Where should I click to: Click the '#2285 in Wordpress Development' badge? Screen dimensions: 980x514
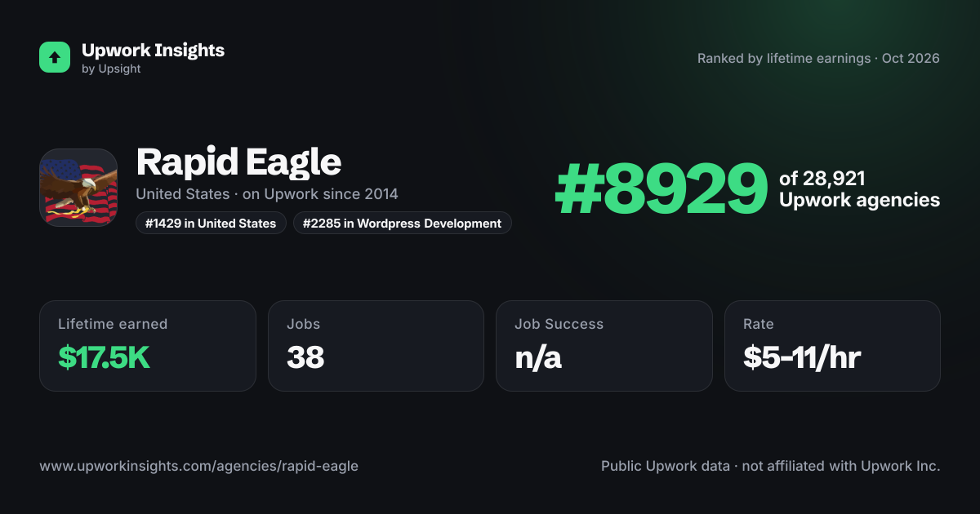(403, 223)
